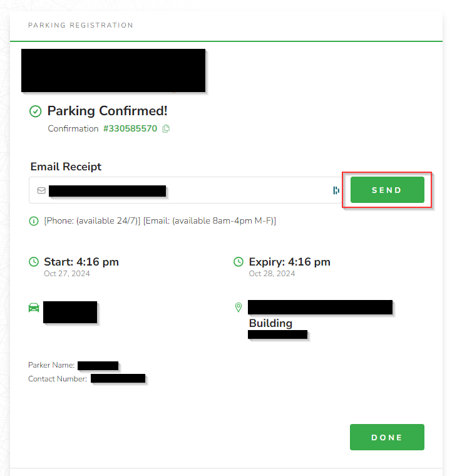
Task: Click the password manager icon in email field
Action: pyautogui.click(x=336, y=190)
